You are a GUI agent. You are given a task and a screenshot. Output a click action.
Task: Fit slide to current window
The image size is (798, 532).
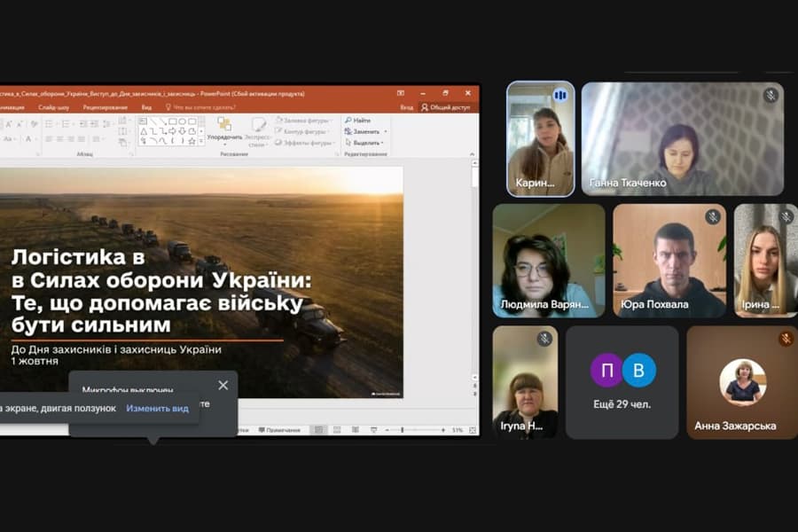click(473, 430)
